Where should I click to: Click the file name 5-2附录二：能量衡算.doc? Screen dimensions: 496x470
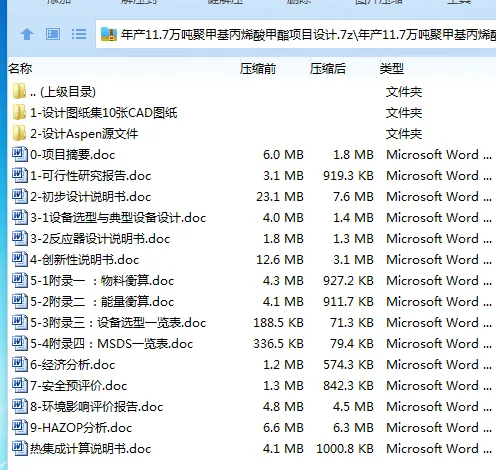[102, 302]
